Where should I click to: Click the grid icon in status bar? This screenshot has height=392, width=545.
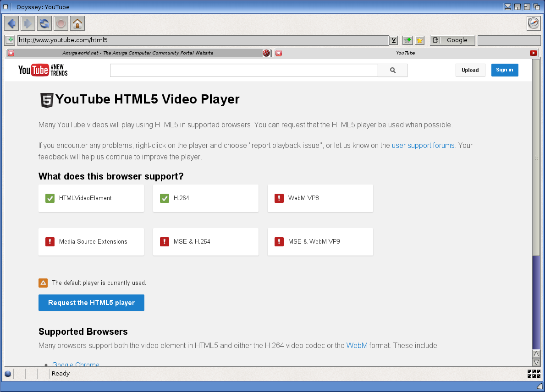534,374
